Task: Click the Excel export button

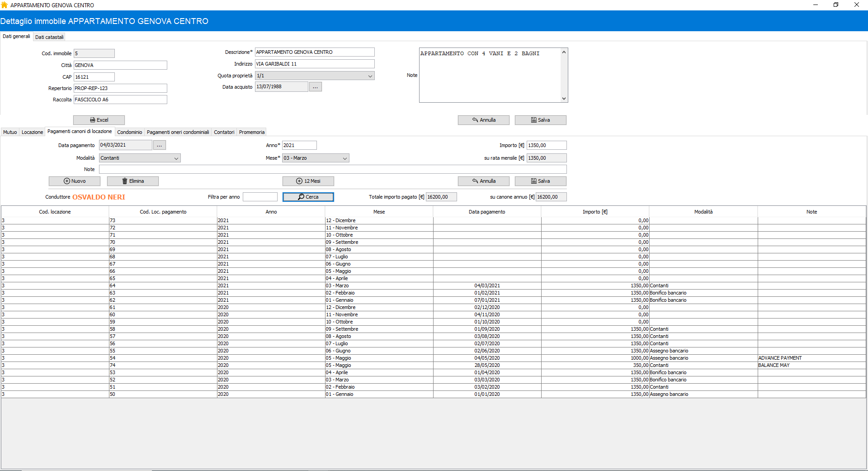Action: pos(99,120)
